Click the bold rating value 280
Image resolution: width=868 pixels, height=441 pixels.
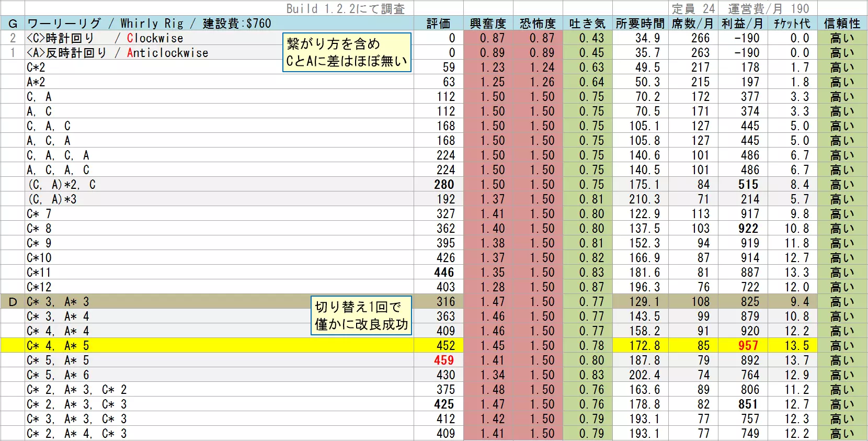click(x=444, y=185)
